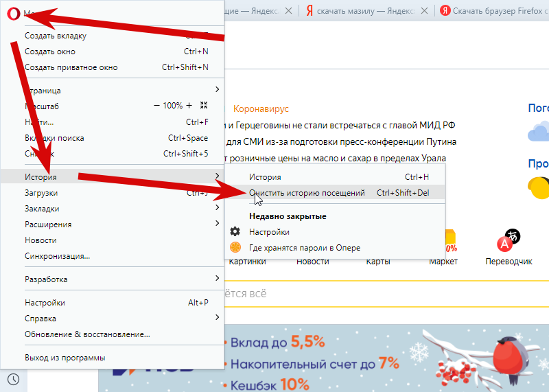
Task: Switch to Скачать браузер Firefox tab
Action: click(x=493, y=11)
